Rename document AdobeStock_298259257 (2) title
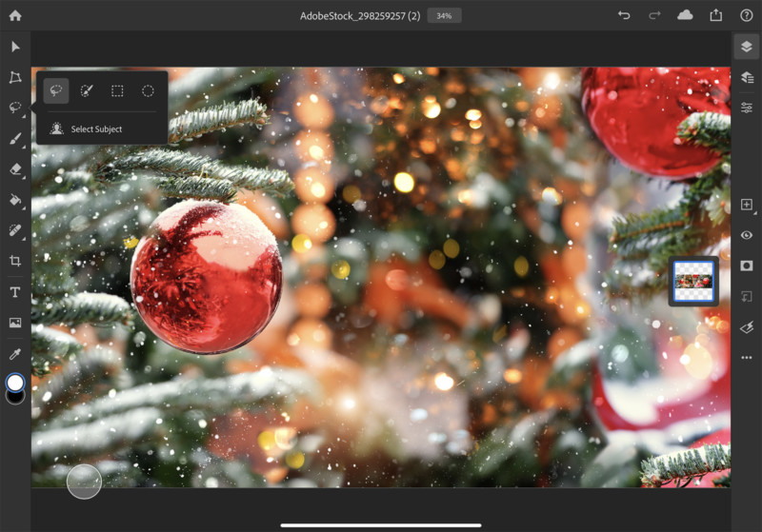The image size is (762, 532). tap(360, 15)
